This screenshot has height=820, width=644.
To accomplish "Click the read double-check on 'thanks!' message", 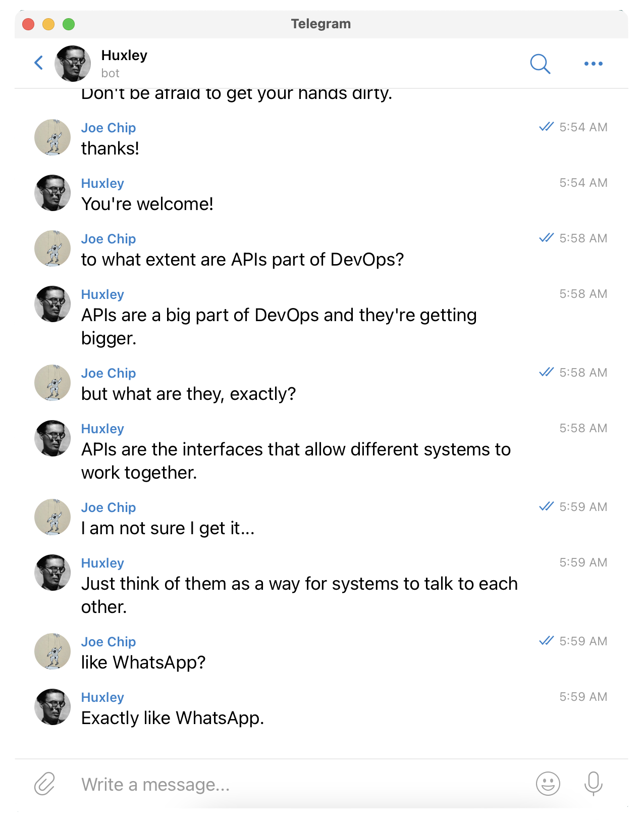I will (547, 127).
